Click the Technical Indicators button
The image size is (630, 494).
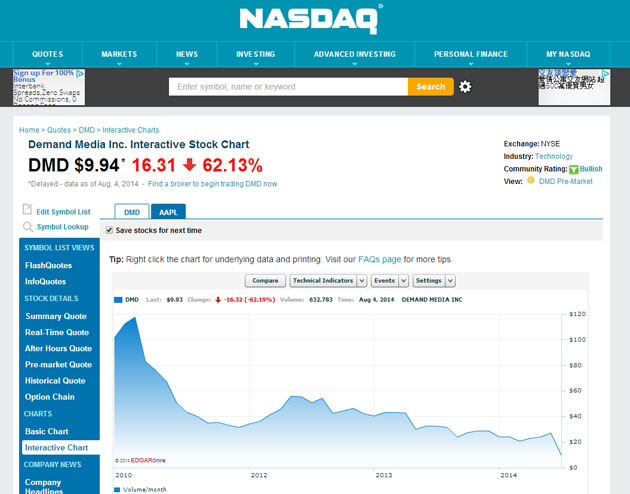click(323, 281)
